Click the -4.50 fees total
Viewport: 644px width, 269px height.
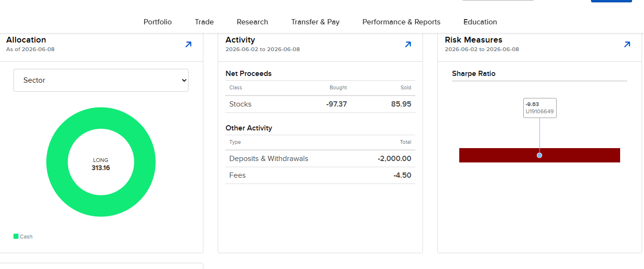pos(402,175)
